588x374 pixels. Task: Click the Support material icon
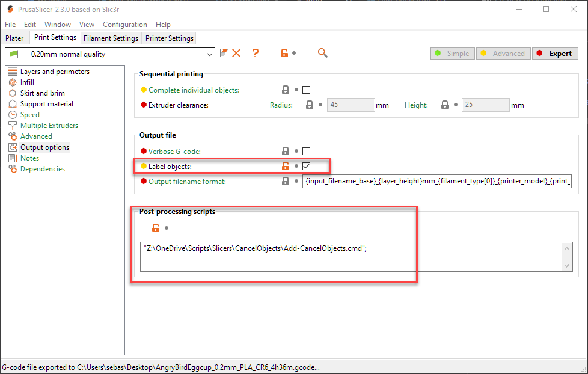click(13, 104)
